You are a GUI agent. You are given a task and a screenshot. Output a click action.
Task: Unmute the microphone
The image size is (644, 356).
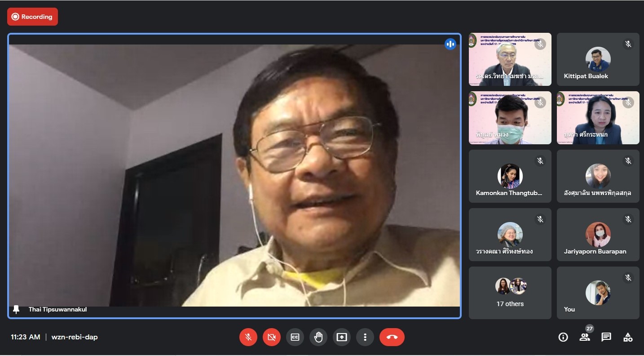248,337
